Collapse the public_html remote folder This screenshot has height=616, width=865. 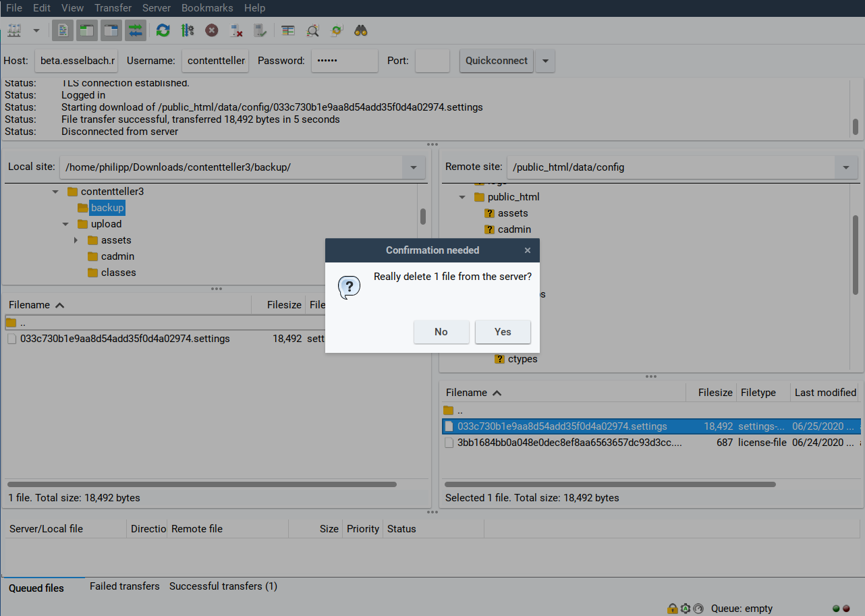point(462,198)
